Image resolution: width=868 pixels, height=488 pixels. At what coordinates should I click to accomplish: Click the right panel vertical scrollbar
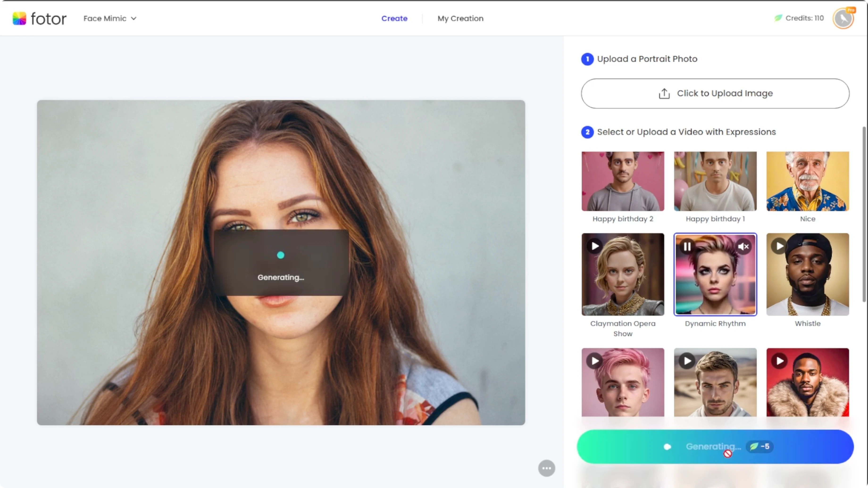[864, 214]
